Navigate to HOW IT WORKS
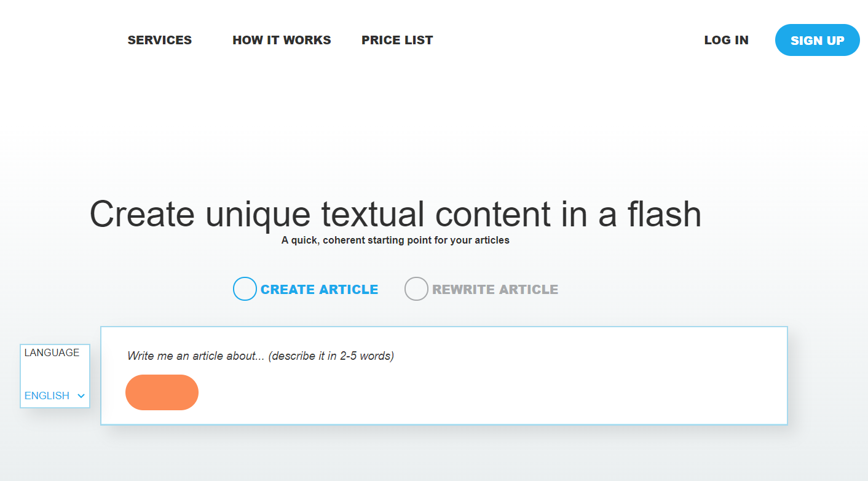The image size is (868, 481). tap(282, 39)
